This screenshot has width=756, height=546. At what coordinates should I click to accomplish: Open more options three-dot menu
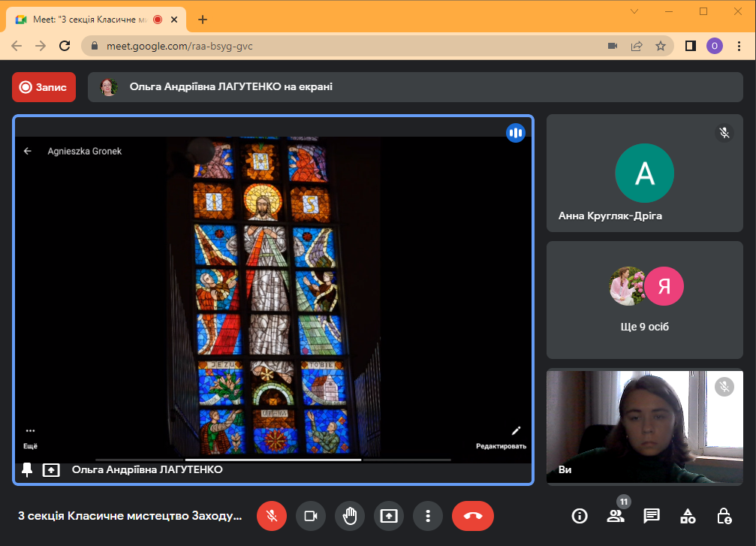(428, 516)
